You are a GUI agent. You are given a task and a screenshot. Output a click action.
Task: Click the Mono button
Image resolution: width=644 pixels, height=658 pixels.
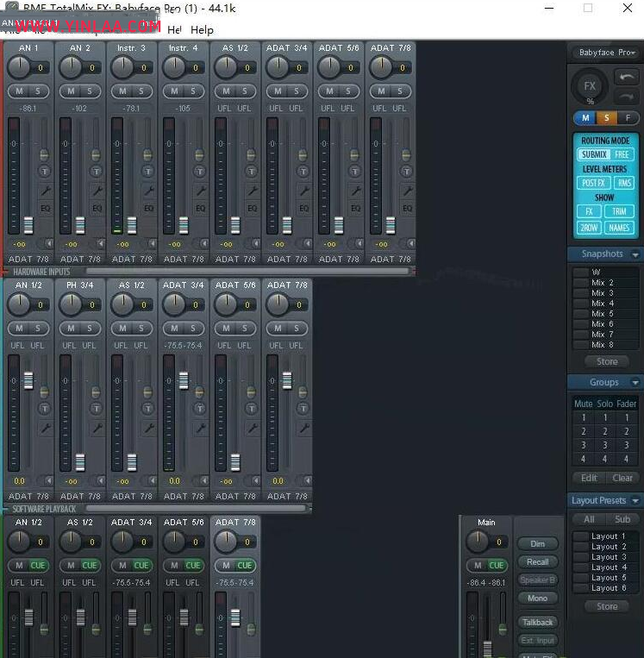point(537,598)
